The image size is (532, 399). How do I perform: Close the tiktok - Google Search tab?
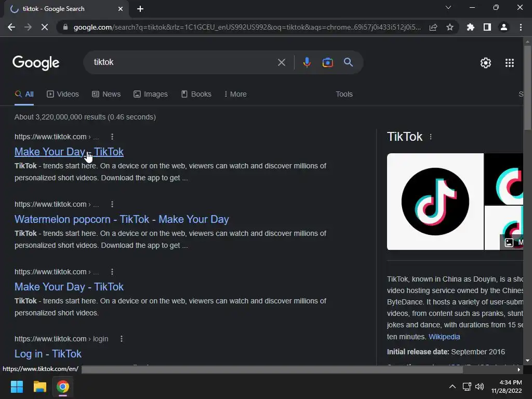click(x=121, y=9)
